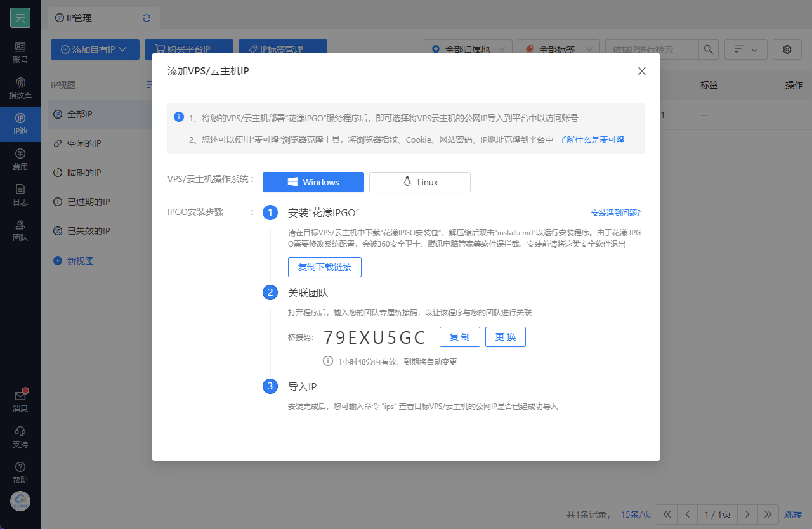This screenshot has height=529, width=812.
Task: Go to next page arrow
Action: click(748, 514)
